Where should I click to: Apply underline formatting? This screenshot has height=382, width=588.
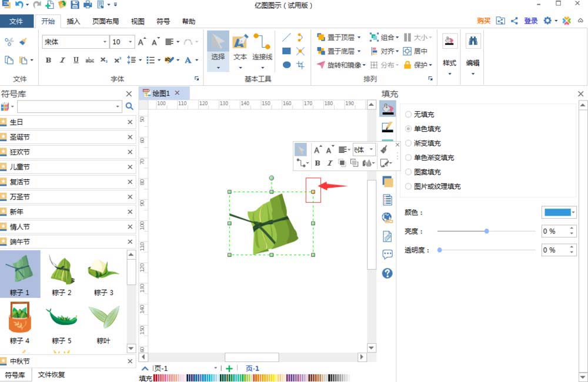pos(76,60)
